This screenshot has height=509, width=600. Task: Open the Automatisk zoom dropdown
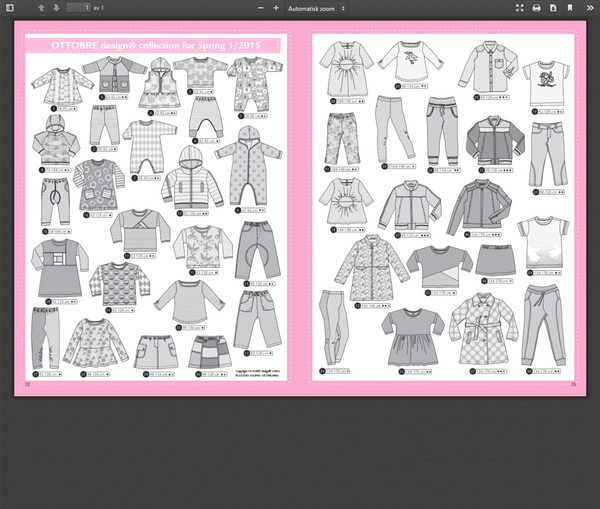(x=316, y=8)
